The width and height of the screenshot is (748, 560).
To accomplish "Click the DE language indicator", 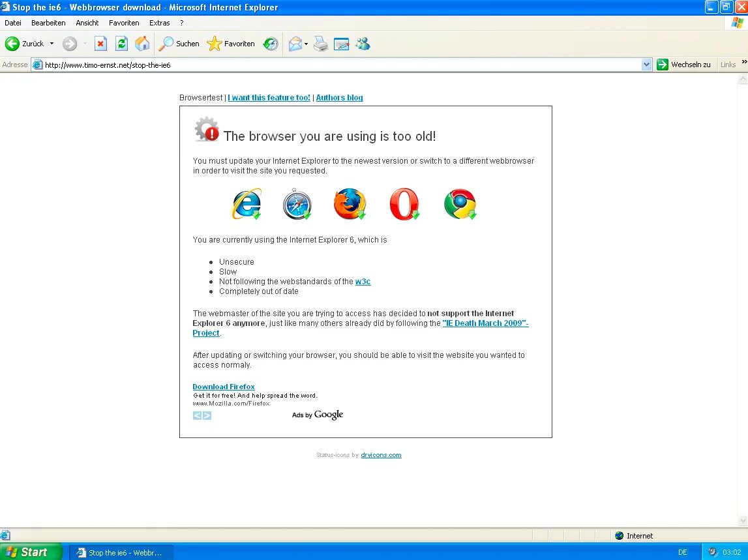I will pos(683,552).
